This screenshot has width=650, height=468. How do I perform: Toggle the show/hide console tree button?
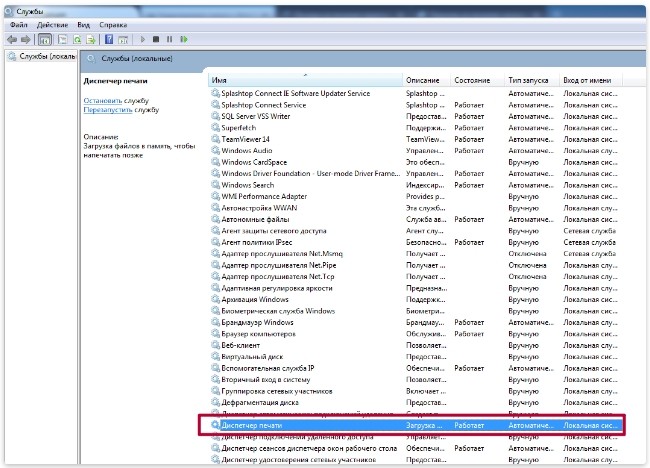(45, 39)
